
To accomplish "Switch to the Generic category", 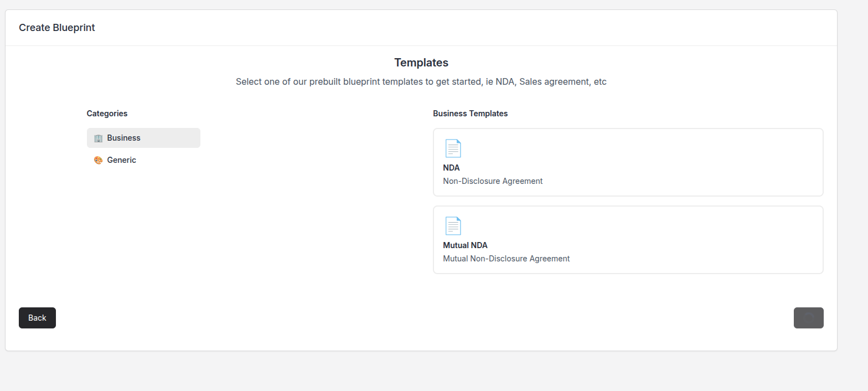I will (121, 160).
